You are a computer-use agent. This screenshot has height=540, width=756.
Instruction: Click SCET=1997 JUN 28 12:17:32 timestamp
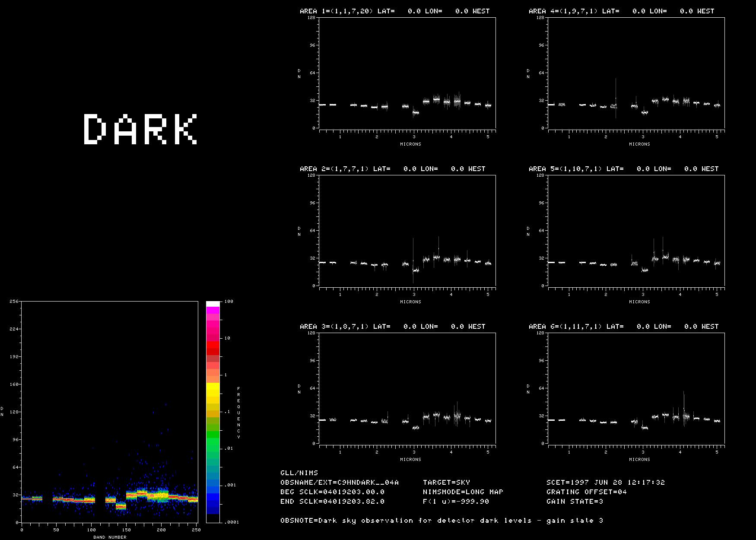[606, 483]
